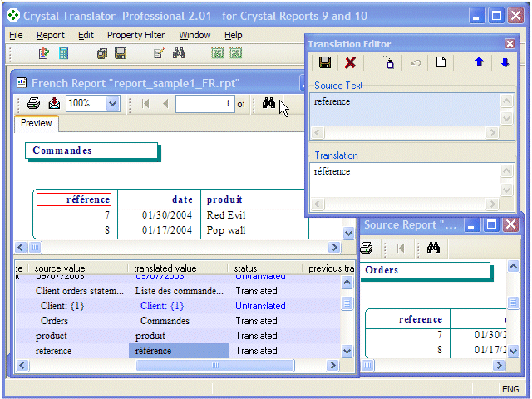Click French Report preview horizontal scroll right arrow
This screenshot has width=532, height=399.
[x=334, y=248]
